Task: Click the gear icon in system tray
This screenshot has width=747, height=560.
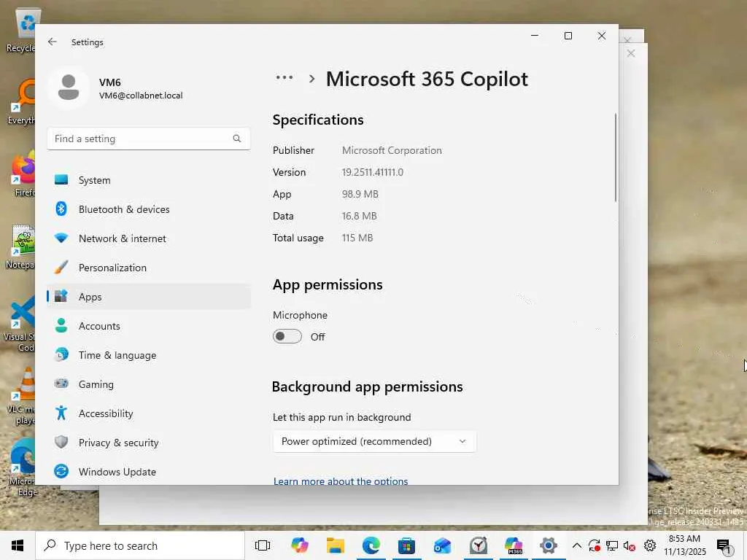Action: [650, 545]
